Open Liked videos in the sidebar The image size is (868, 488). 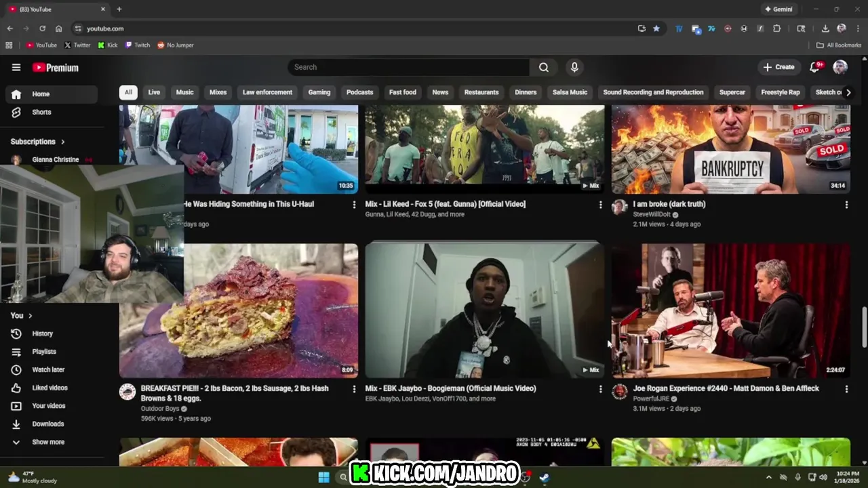(52, 388)
